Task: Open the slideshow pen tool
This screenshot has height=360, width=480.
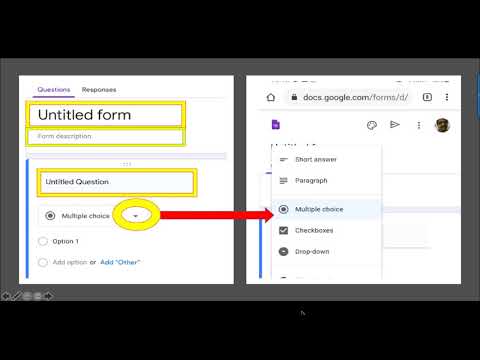Action: click(x=16, y=296)
